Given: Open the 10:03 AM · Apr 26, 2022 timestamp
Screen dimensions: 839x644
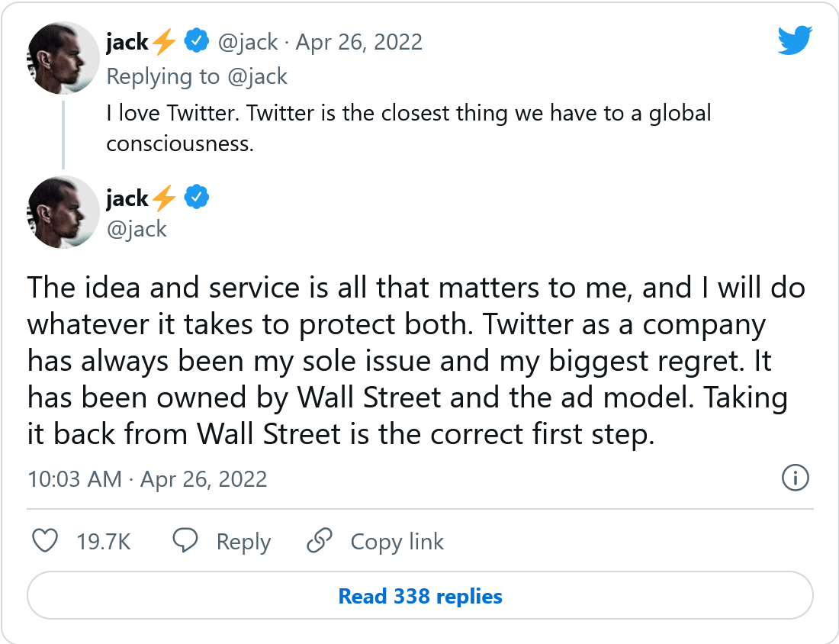Looking at the screenshot, I should click(147, 479).
